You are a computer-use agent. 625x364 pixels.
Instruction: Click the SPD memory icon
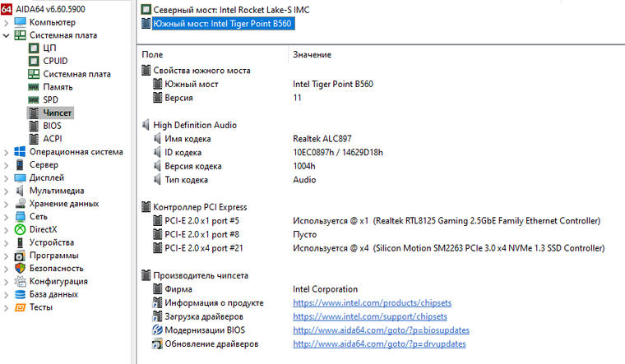[34, 99]
